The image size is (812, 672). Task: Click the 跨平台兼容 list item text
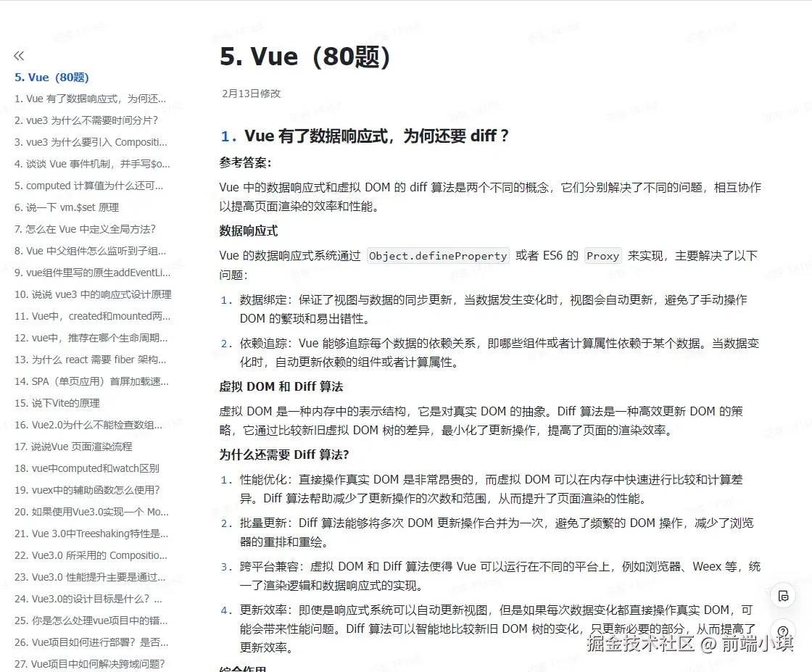(500, 576)
